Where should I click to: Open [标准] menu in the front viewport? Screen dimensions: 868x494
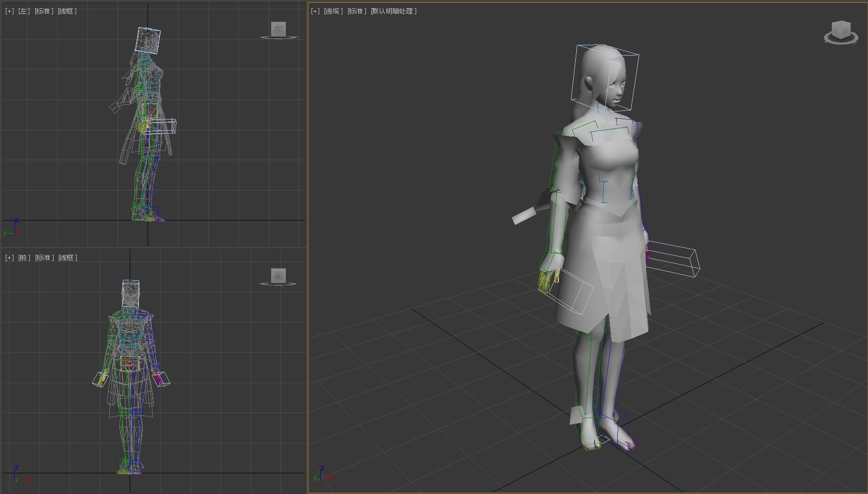pyautogui.click(x=44, y=258)
